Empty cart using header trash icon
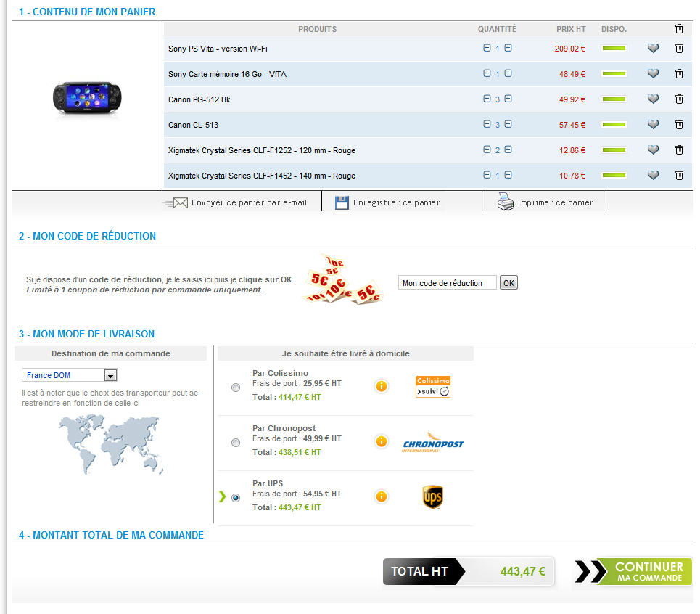 679,29
